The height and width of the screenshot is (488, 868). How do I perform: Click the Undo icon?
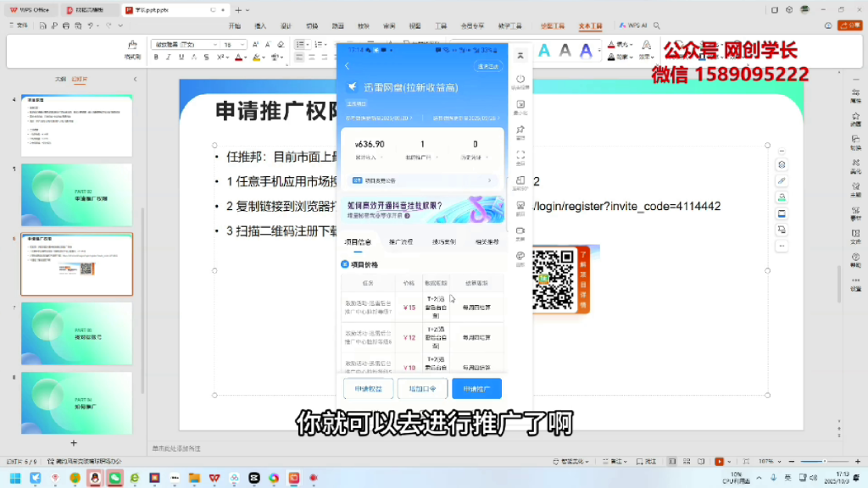pos(89,25)
